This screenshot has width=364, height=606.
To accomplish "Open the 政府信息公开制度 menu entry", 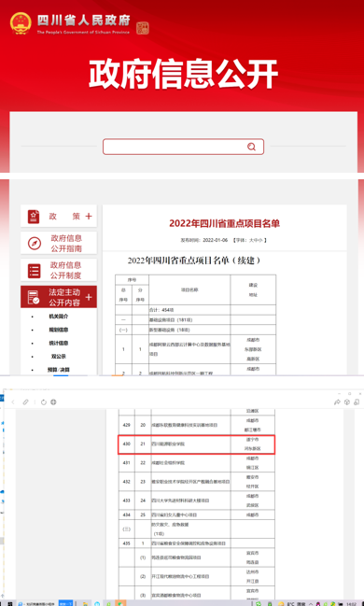I will 59,270.
